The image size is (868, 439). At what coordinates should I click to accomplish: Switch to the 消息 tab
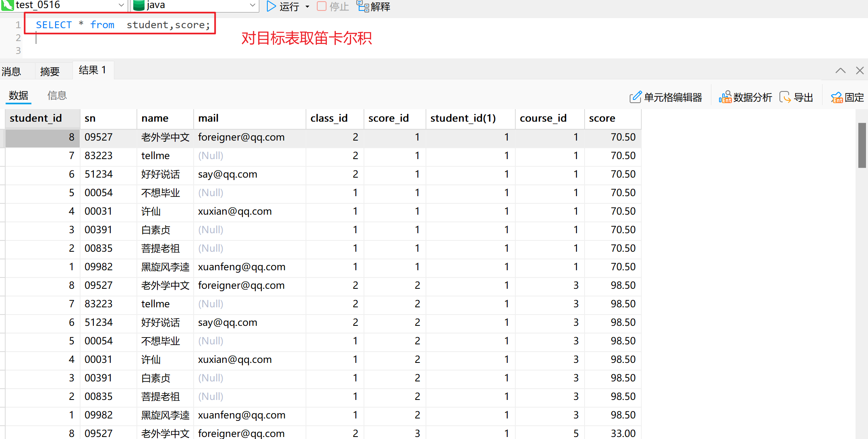coord(11,71)
